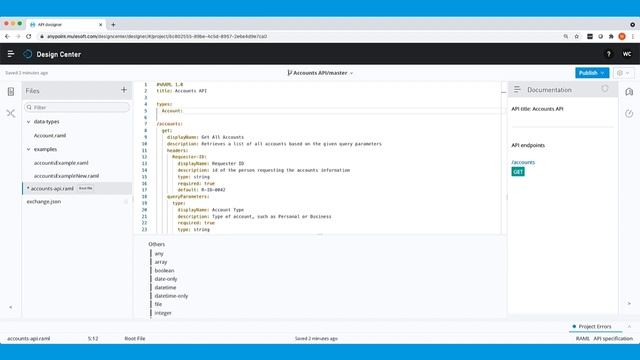This screenshot has height=360, width=640.
Task: Bookmark this page with star icon
Action: pos(577,36)
